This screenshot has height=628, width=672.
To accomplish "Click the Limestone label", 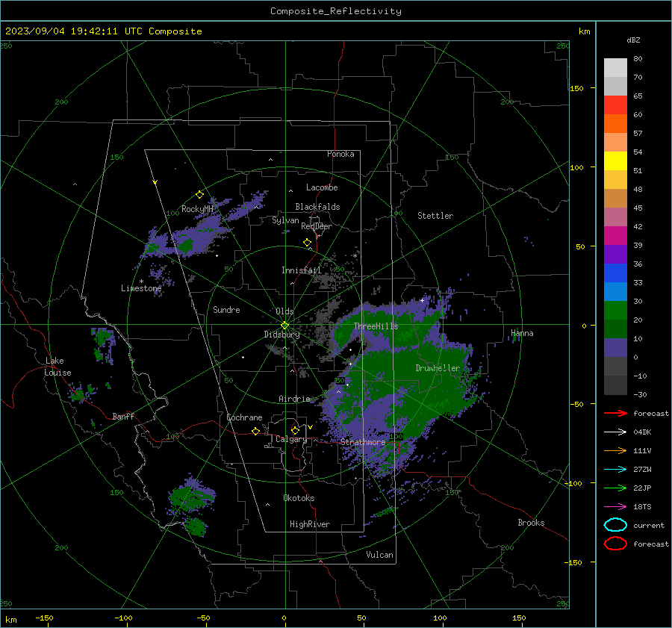I will click(x=141, y=288).
